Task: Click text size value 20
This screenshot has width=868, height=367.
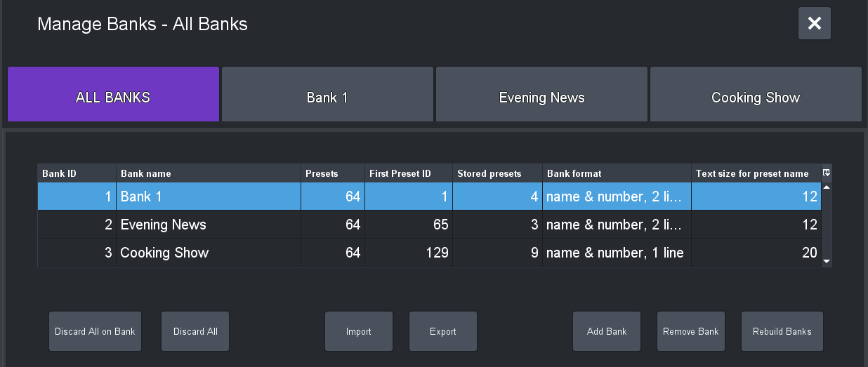Action: (x=756, y=253)
